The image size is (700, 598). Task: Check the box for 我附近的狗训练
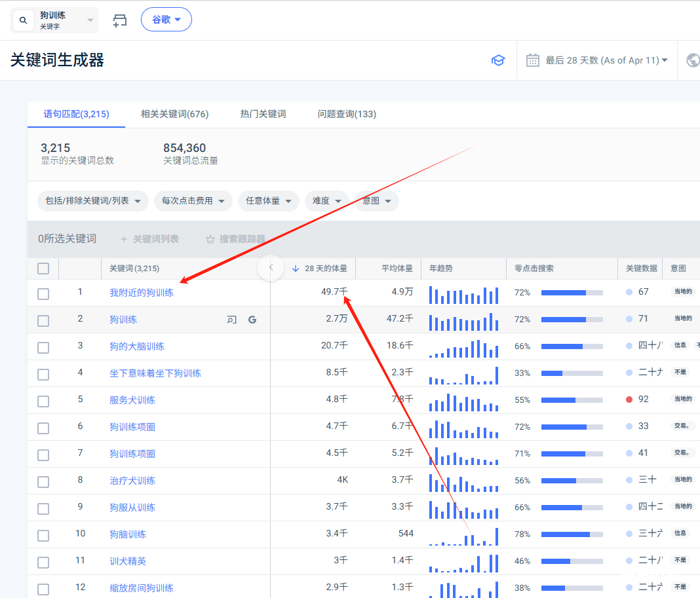43,294
